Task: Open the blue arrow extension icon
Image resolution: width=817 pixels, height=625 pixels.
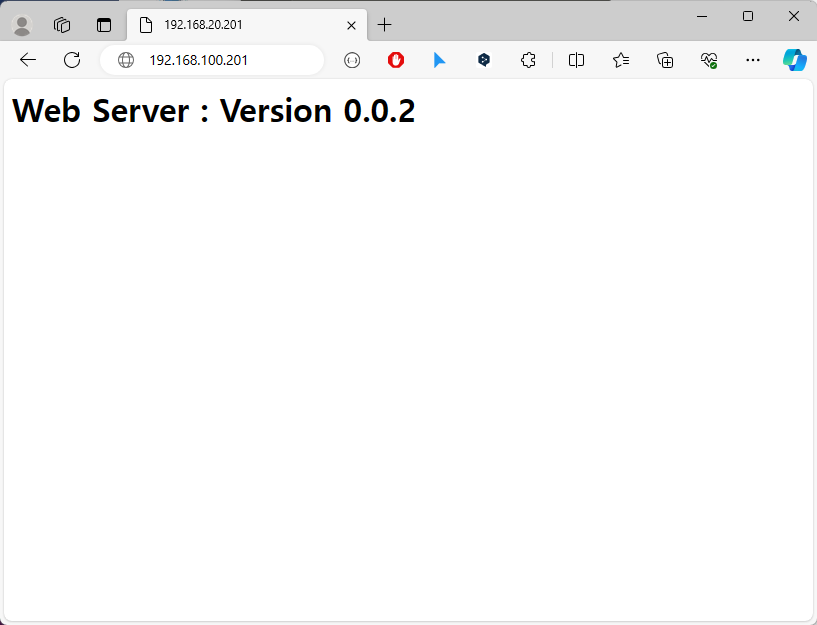Action: coord(439,60)
